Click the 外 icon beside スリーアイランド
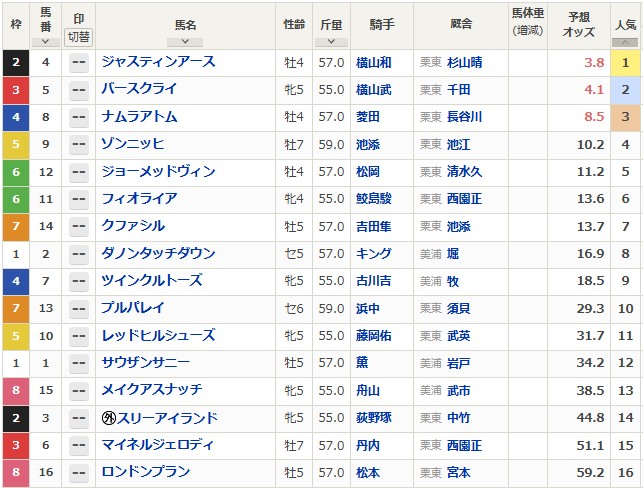643x488 pixels. (109, 418)
